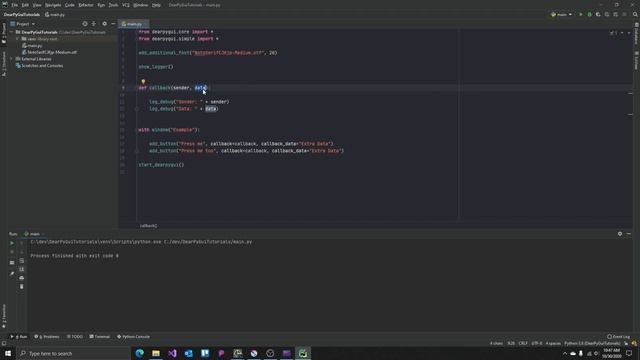Expand the venv library root folder
This screenshot has height=360, width=640.
(18, 39)
